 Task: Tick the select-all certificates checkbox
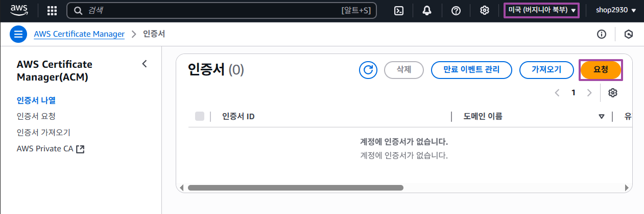(200, 116)
